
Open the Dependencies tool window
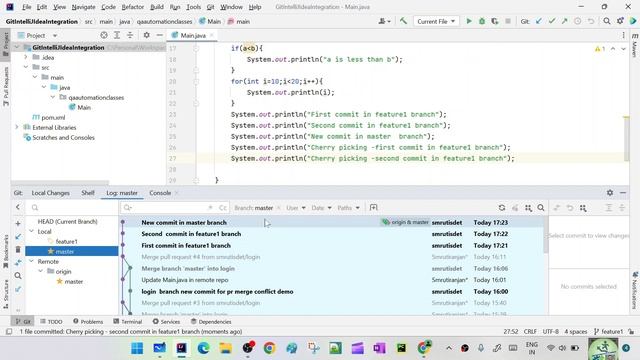[211, 322]
